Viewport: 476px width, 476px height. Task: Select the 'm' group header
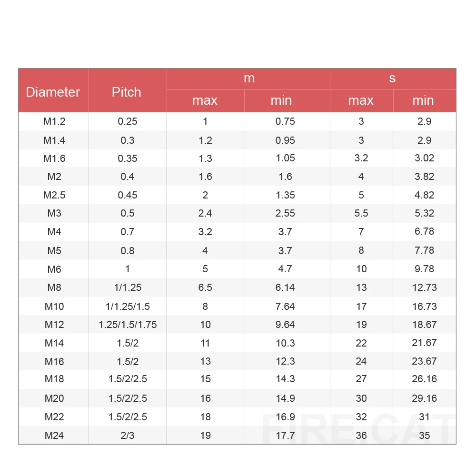(x=249, y=79)
